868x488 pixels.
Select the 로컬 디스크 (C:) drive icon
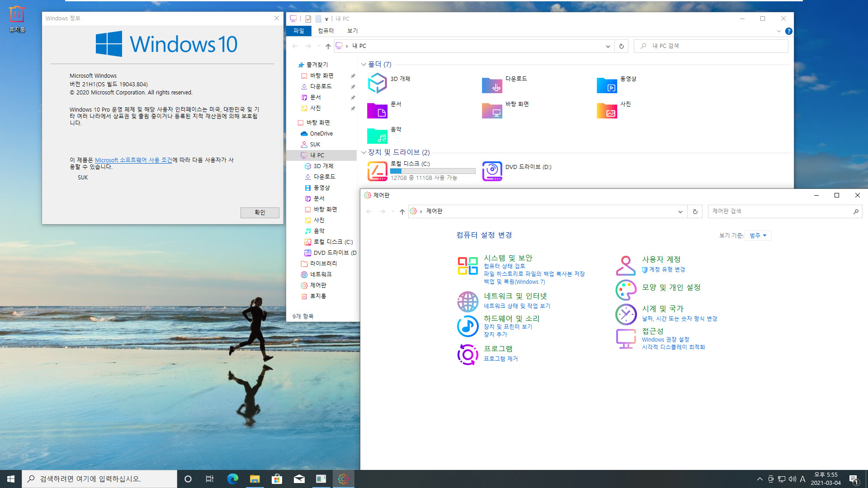(x=377, y=171)
